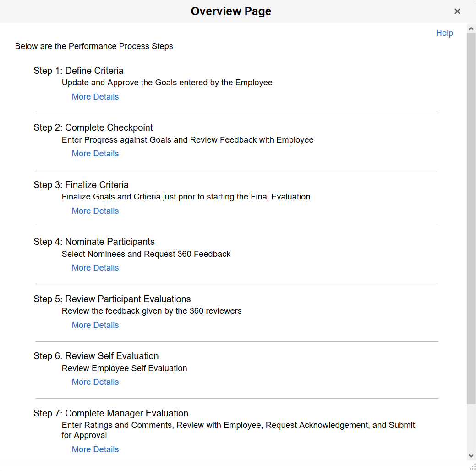Select the Step 2 Complete Checkpoint heading

[93, 127]
